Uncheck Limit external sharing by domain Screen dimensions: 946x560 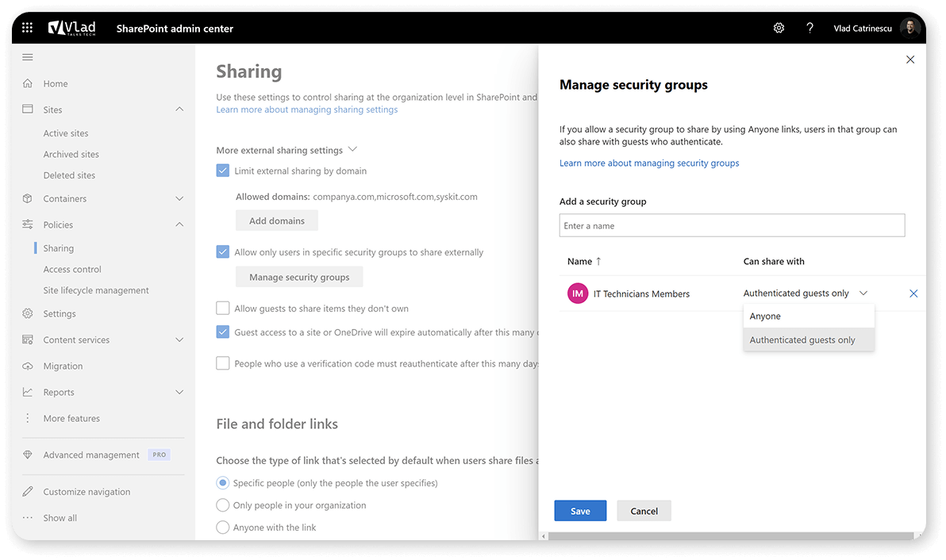click(x=223, y=171)
